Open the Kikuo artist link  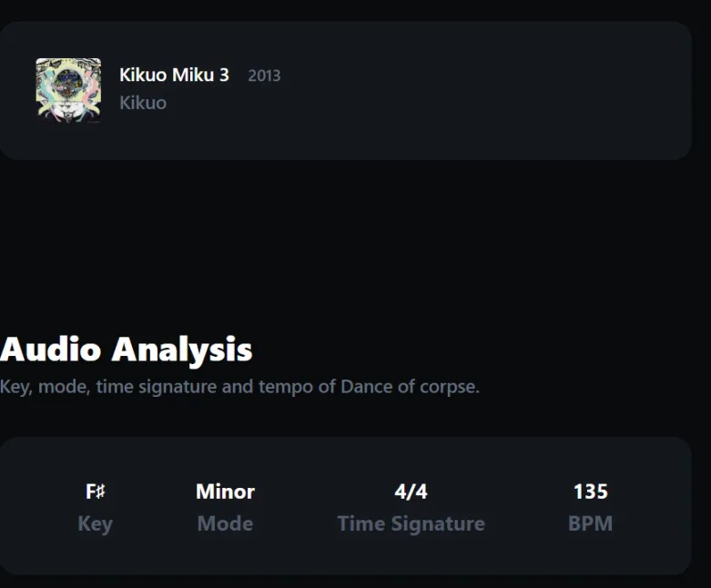point(143,103)
